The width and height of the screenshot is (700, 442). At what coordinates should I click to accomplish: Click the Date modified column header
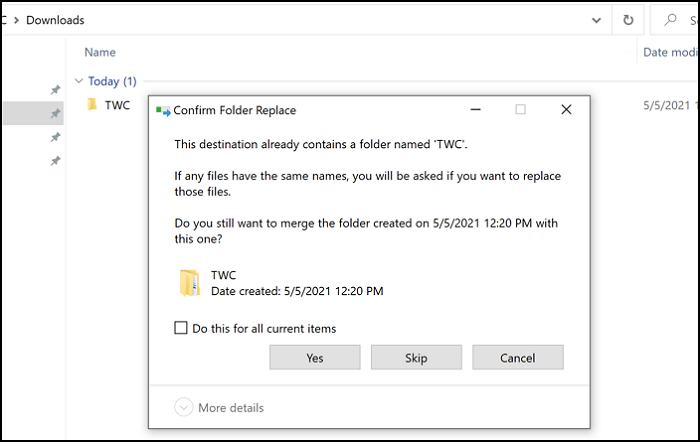tap(668, 52)
